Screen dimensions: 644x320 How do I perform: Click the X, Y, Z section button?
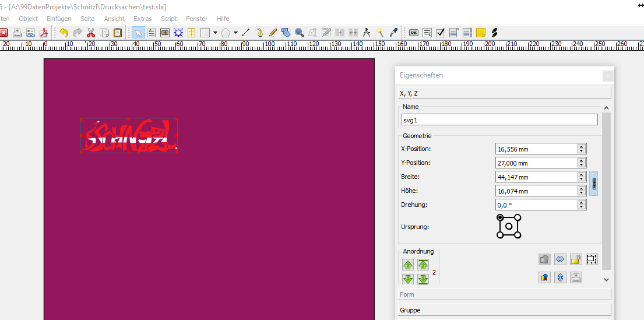(505, 93)
